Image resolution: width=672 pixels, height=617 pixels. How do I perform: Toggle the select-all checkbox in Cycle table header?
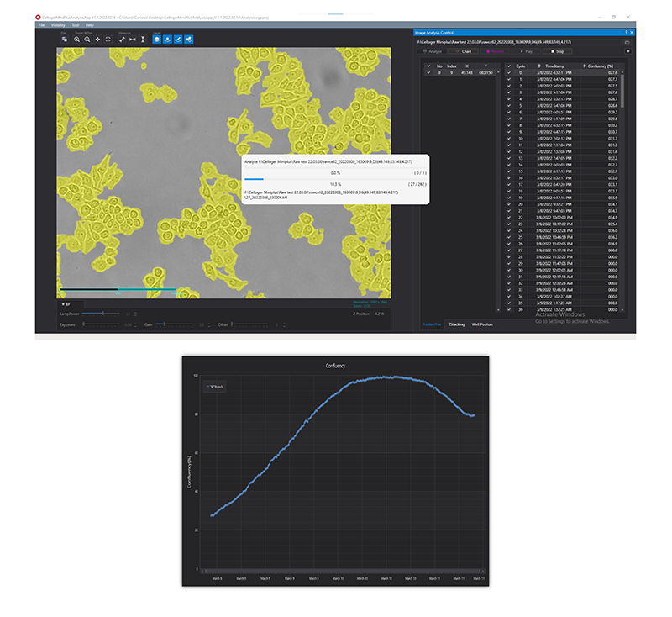[x=509, y=66]
